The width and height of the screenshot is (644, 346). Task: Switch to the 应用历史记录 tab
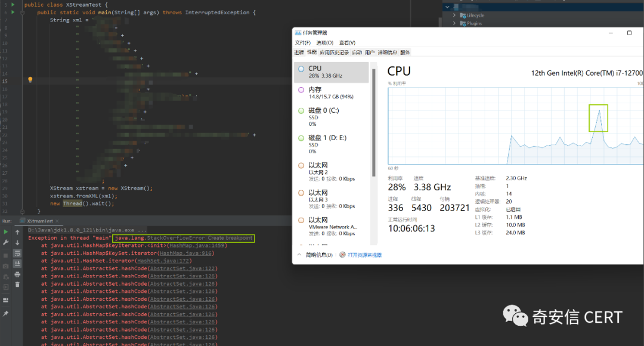point(335,52)
